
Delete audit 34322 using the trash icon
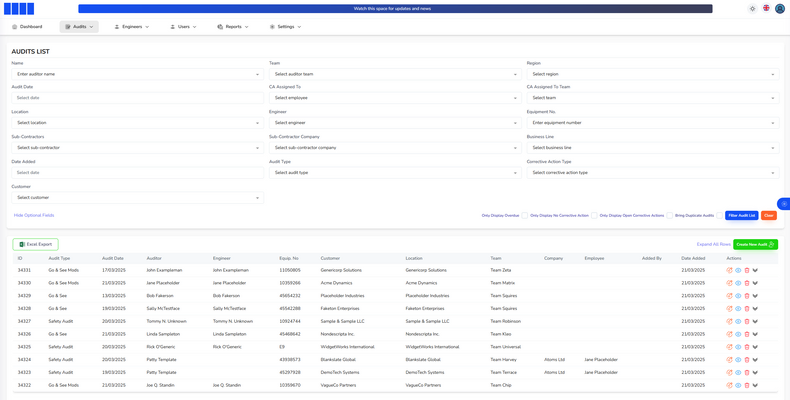click(747, 385)
